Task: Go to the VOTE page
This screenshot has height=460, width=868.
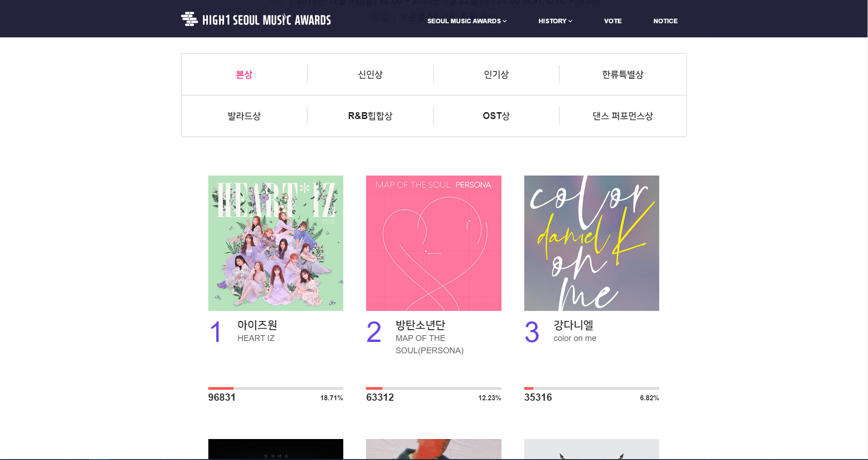Action: coord(613,21)
